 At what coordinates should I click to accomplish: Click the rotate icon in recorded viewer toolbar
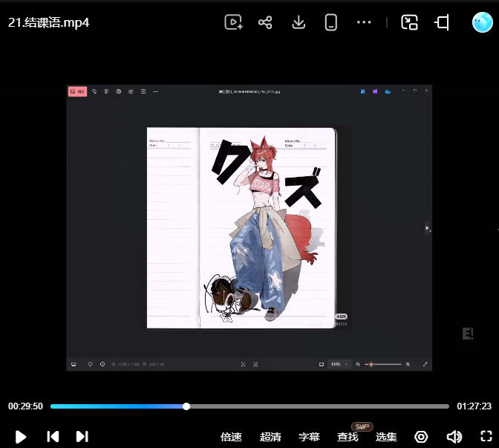(x=94, y=91)
